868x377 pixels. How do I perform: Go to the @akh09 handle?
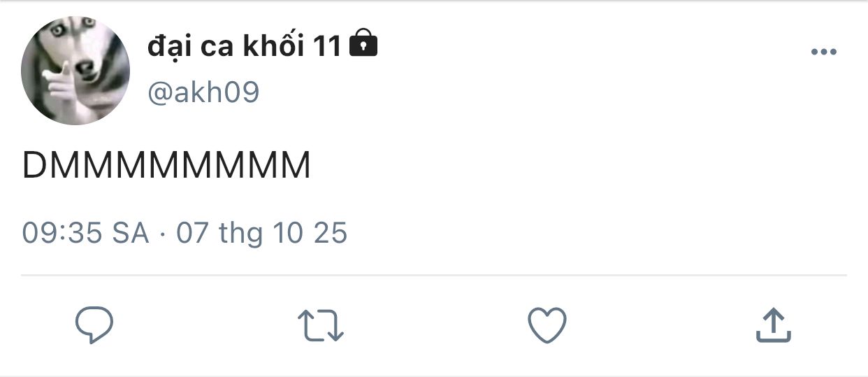coord(203,92)
